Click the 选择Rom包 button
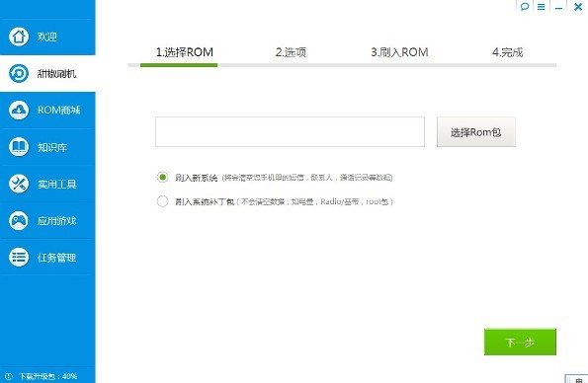Viewport: 588px width, 383px height. 476,132
